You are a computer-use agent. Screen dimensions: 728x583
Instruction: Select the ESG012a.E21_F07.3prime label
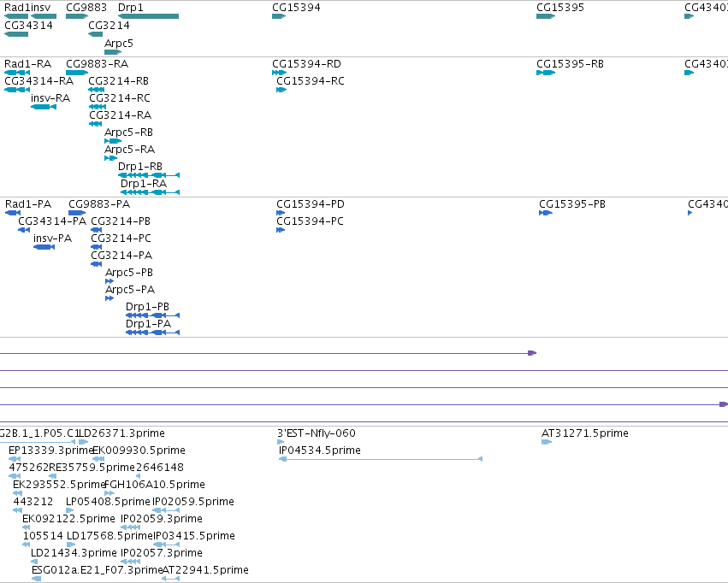97,570
